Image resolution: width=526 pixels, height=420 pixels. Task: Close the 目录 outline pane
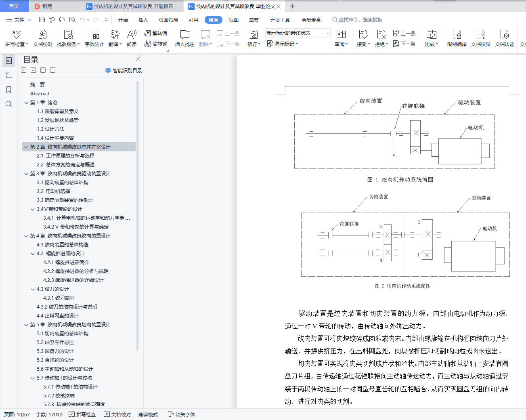[138, 59]
